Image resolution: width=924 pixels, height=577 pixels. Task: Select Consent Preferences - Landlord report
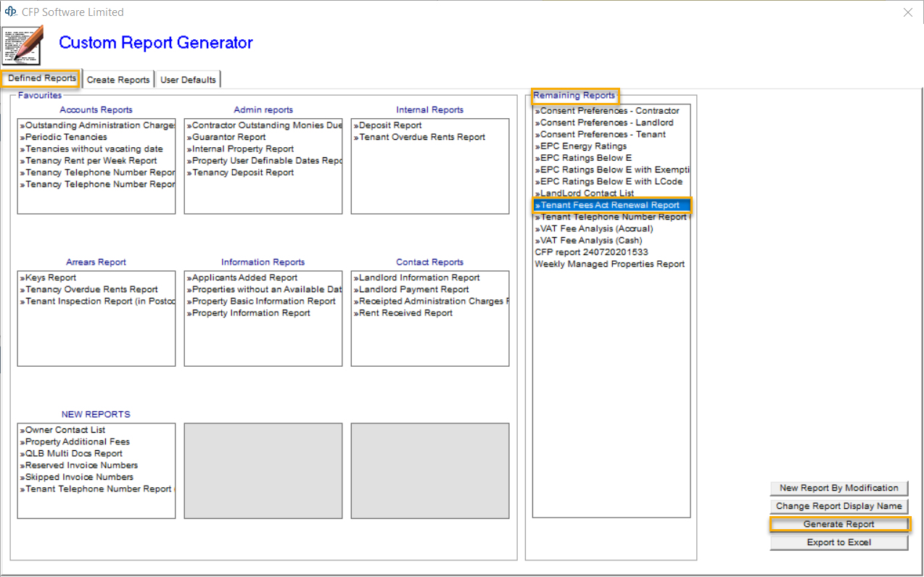click(x=604, y=123)
